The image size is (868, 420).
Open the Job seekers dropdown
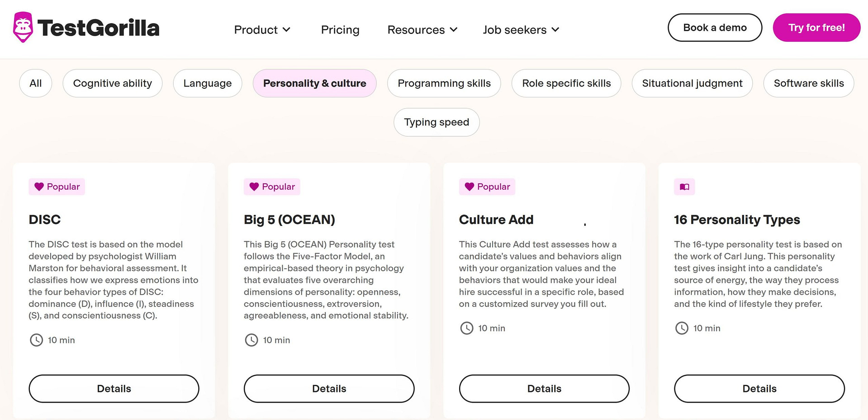point(521,29)
